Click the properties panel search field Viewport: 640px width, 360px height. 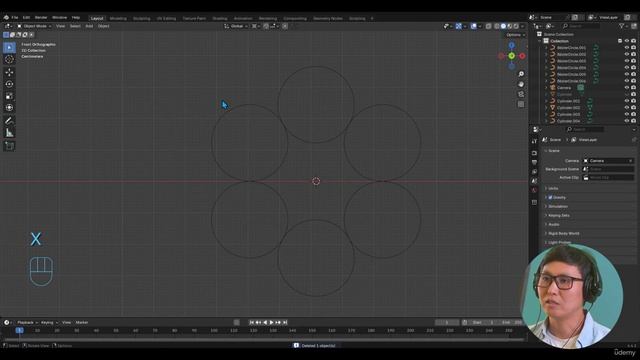pyautogui.click(x=584, y=129)
